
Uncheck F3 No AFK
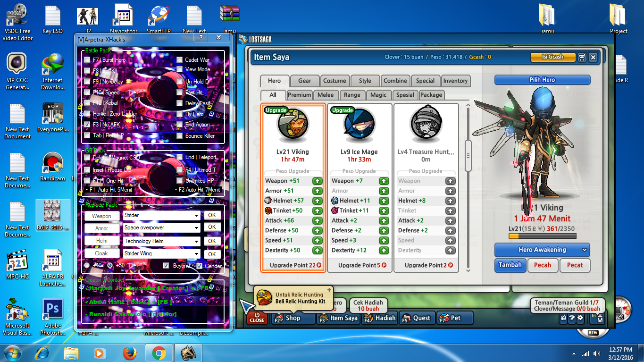[87, 125]
